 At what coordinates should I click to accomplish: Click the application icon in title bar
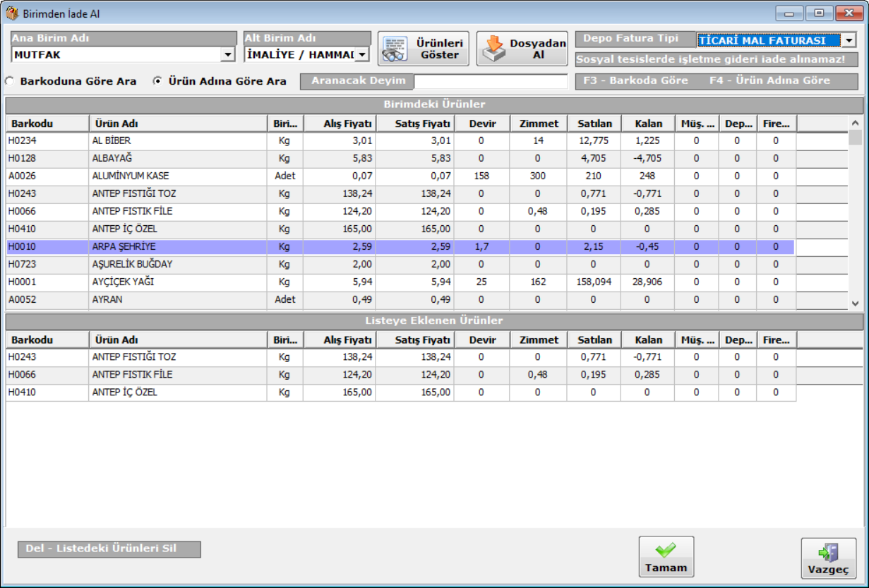point(12,13)
